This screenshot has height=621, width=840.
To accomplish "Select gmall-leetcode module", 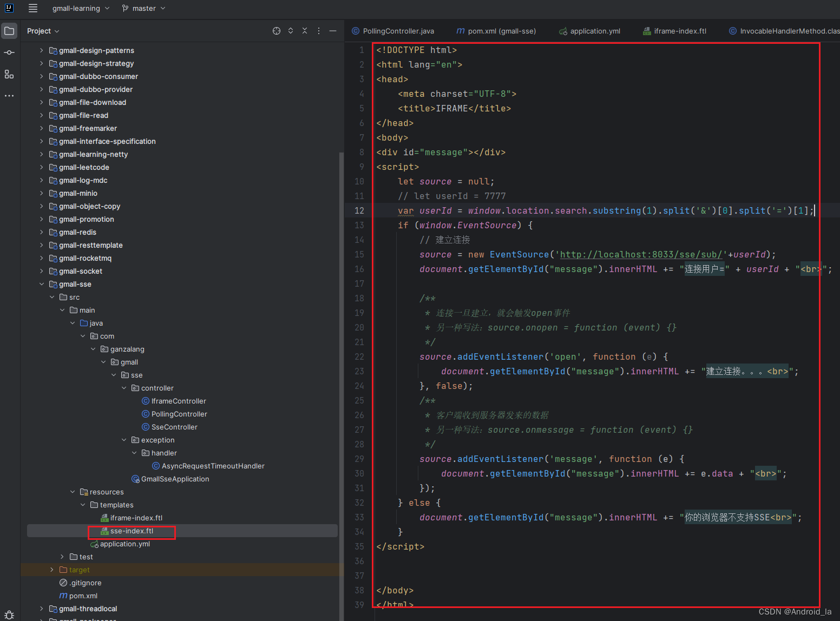I will point(84,167).
